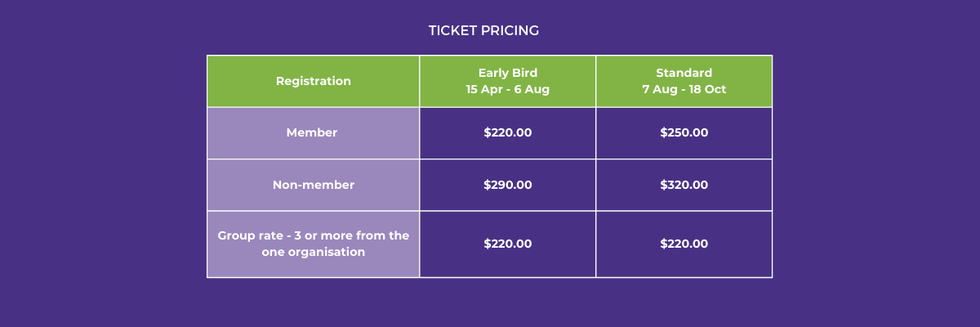The width and height of the screenshot is (980, 327).
Task: Click the Standard header label
Action: pos(684,72)
